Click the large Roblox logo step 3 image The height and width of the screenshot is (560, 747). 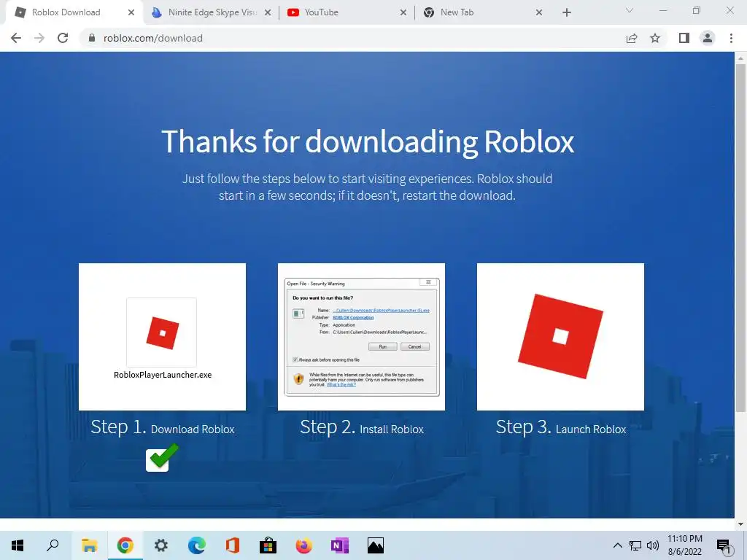click(560, 337)
